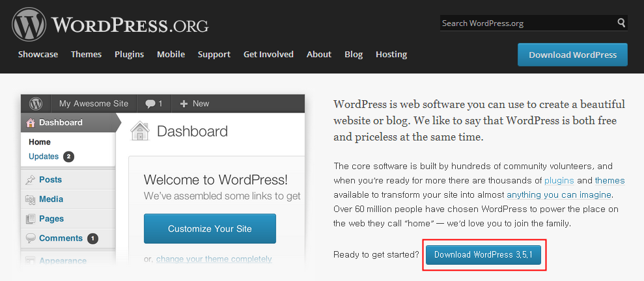Follow the themes link in the description
This screenshot has width=644, height=281.
(x=610, y=180)
